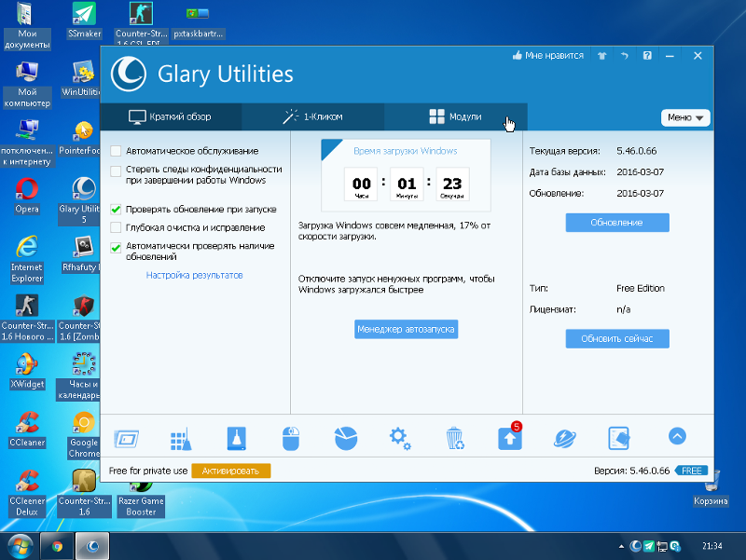Viewport: 746px width, 560px height.
Task: Switch to the 1-Кликом tab
Action: 312,116
